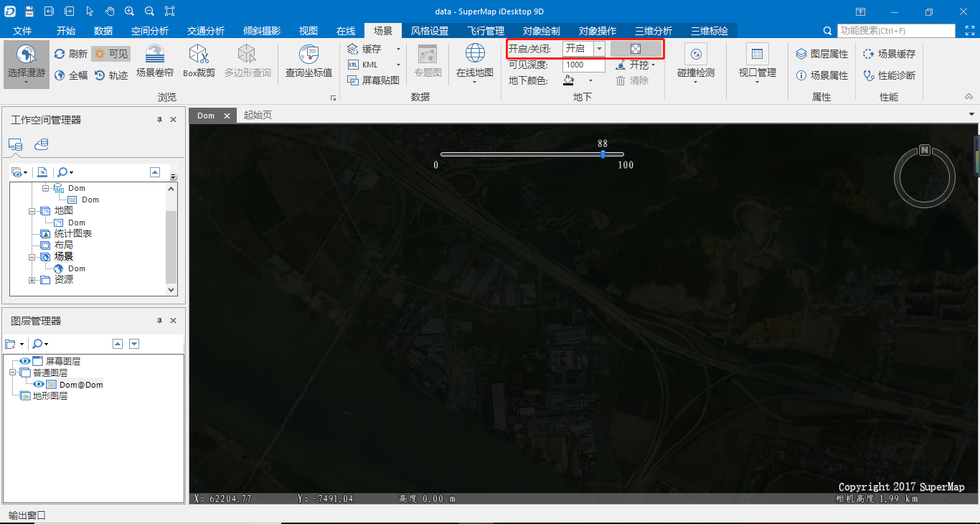Click 输出窗口 at the bottom
The width and height of the screenshot is (980, 524).
coord(27,515)
